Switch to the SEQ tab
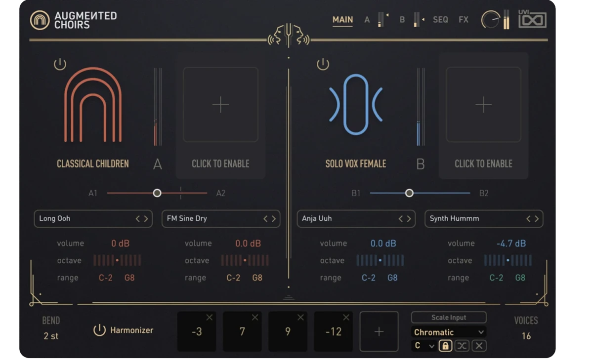Image resolution: width=593 pixels, height=364 pixels. click(x=440, y=20)
